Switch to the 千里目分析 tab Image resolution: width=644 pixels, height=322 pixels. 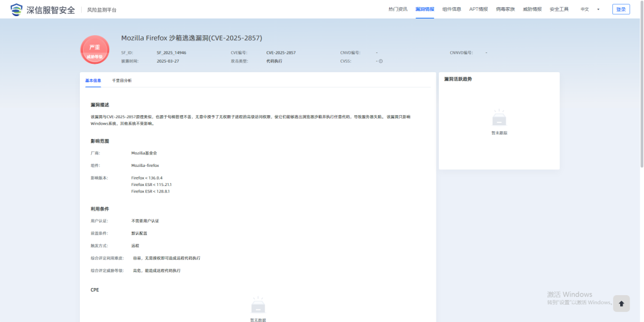point(122,80)
